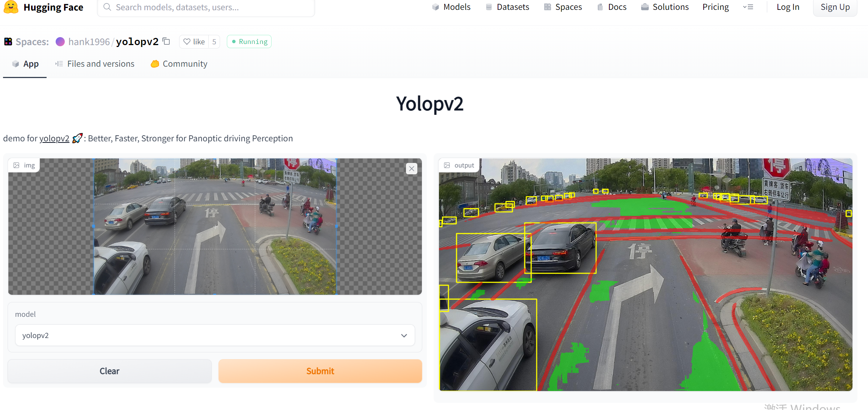
Task: Follow the yolopv2 link in the description
Action: pos(54,138)
